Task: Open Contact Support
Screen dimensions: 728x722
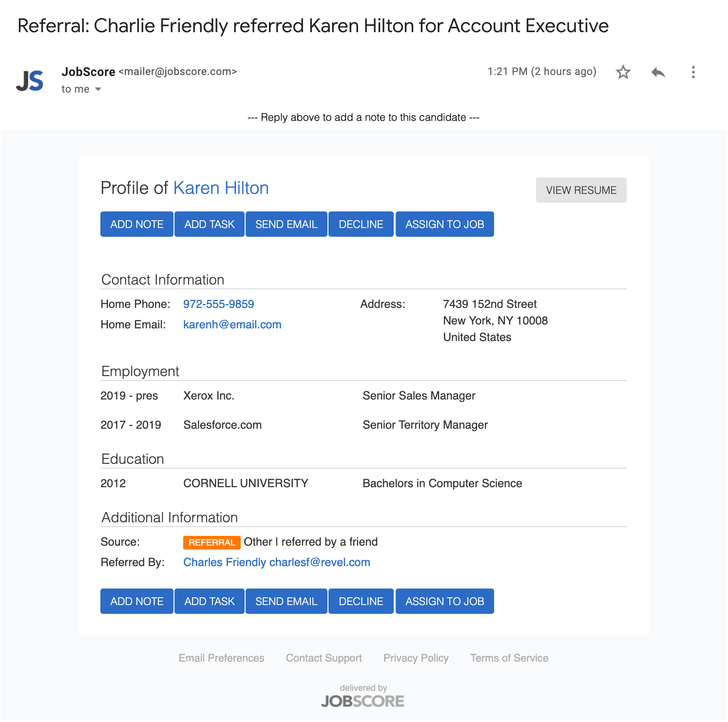Action: pyautogui.click(x=324, y=658)
